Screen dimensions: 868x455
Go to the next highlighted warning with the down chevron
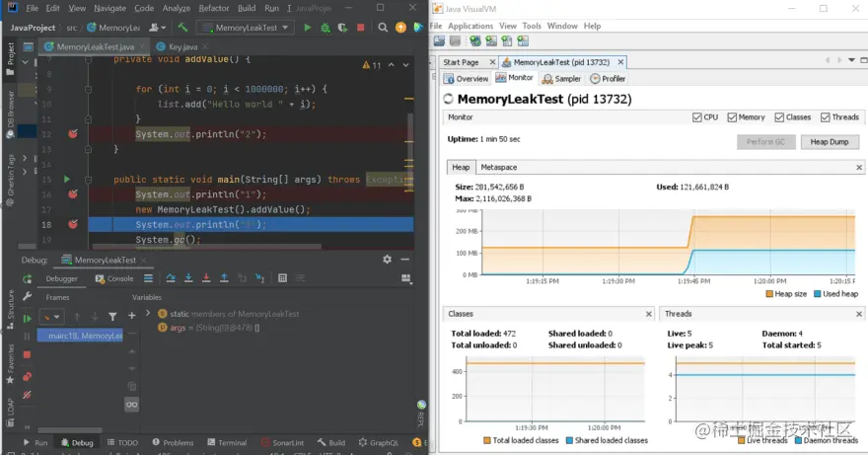(405, 65)
